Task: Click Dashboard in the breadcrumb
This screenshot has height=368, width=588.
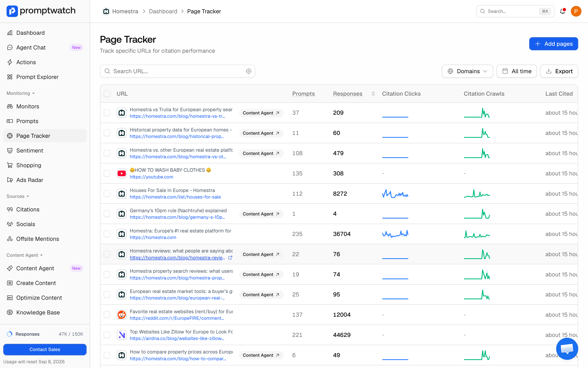Action: tap(163, 11)
